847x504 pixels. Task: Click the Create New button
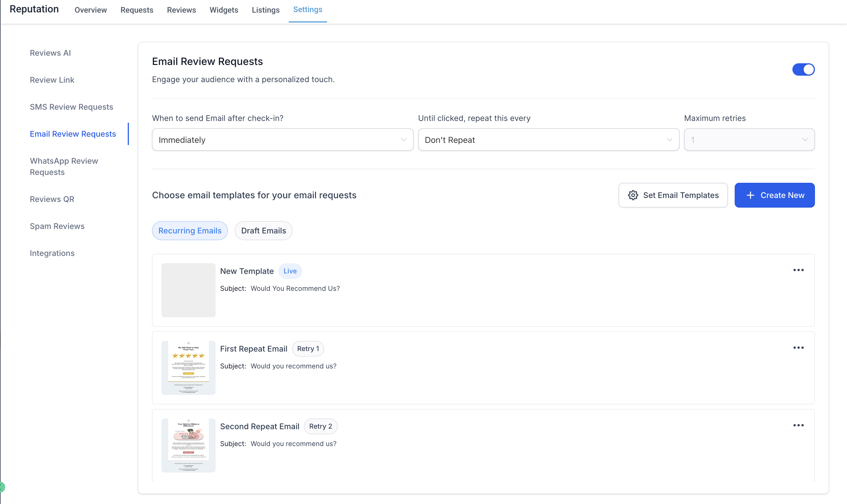click(774, 195)
